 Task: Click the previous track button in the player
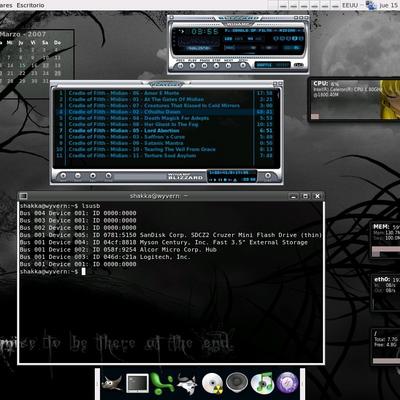180,66
